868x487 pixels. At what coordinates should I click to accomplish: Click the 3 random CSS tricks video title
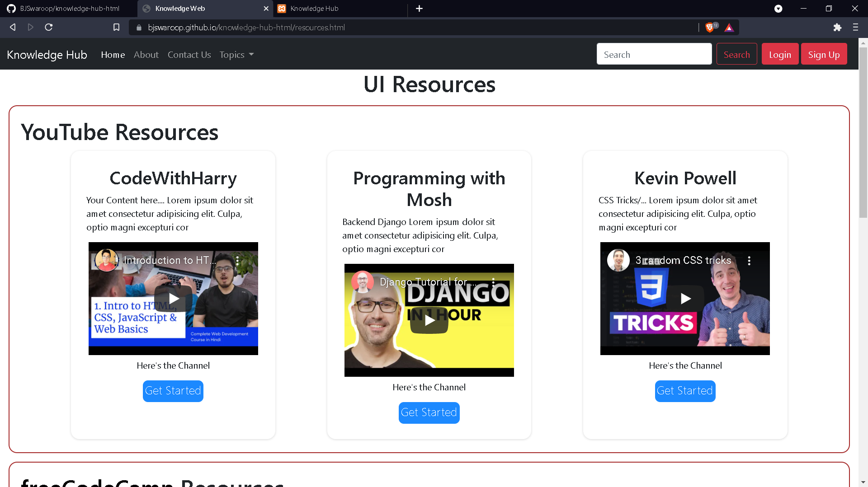click(683, 260)
